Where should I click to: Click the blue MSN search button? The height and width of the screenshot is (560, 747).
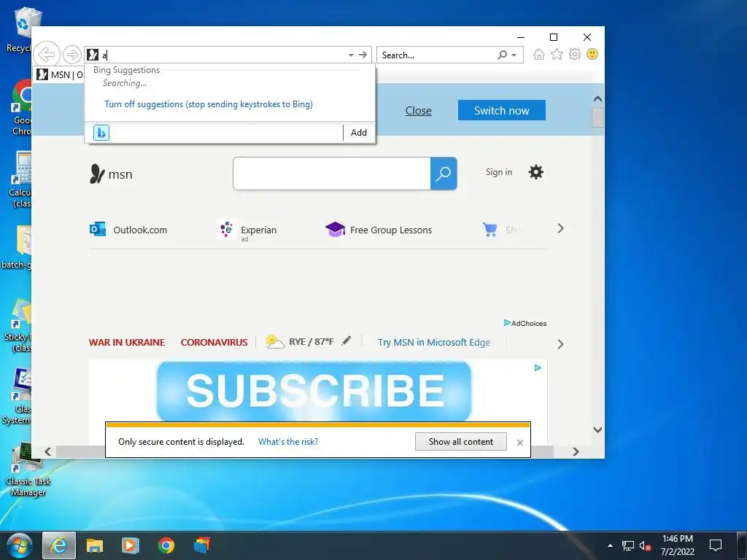(444, 174)
